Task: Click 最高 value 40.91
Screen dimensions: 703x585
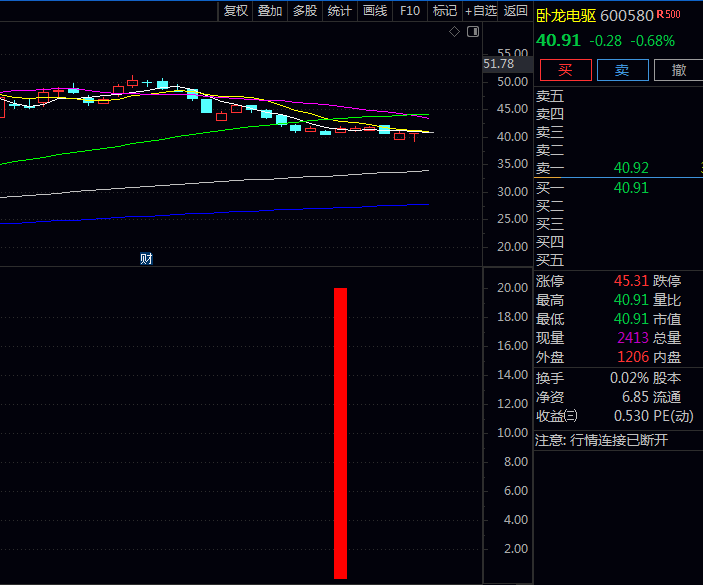Action: click(631, 300)
